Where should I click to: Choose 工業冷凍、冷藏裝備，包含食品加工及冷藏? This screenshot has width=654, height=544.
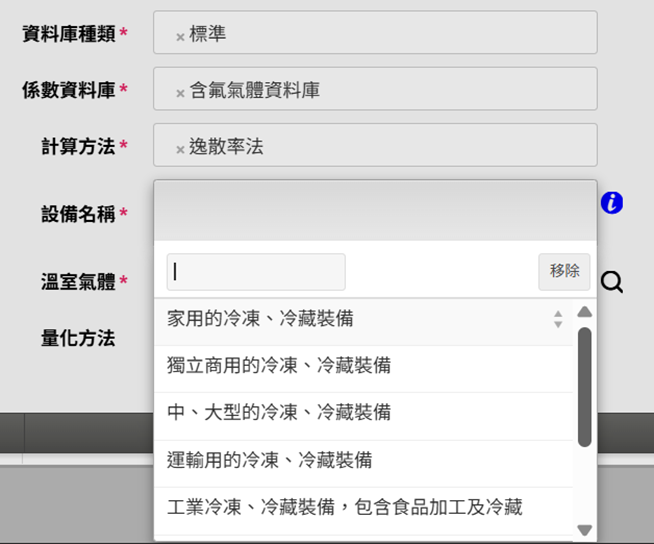coord(345,507)
